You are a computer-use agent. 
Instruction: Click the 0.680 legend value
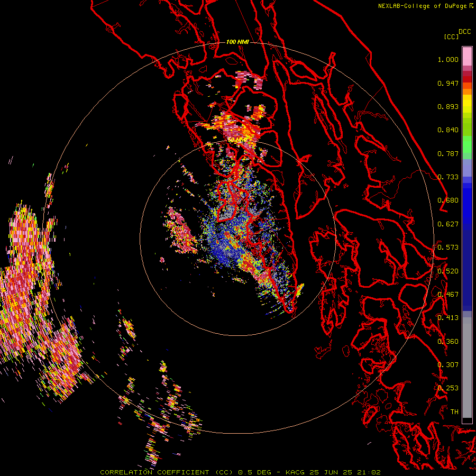pyautogui.click(x=448, y=200)
